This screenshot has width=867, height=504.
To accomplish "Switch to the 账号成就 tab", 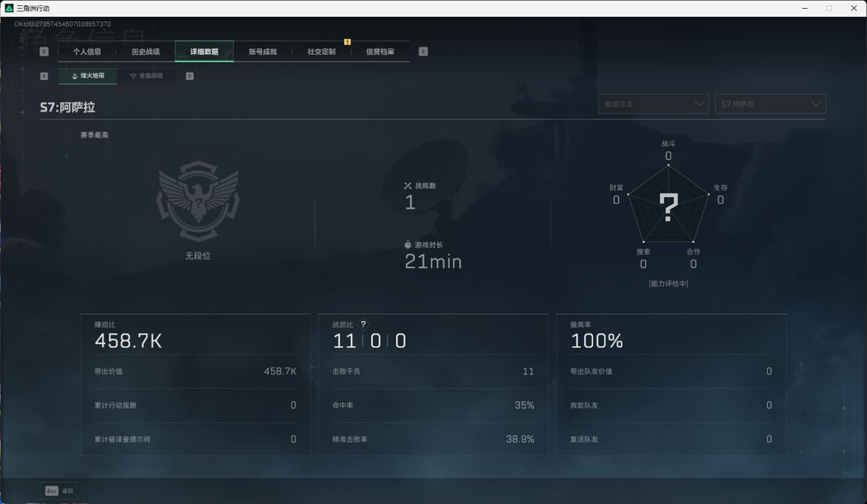I will click(x=263, y=51).
